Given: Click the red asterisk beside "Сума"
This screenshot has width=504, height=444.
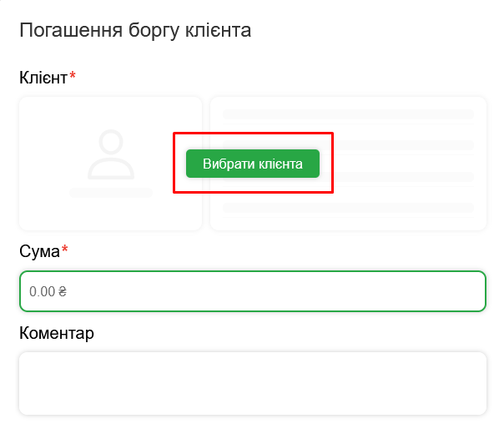Looking at the screenshot, I should [65, 250].
